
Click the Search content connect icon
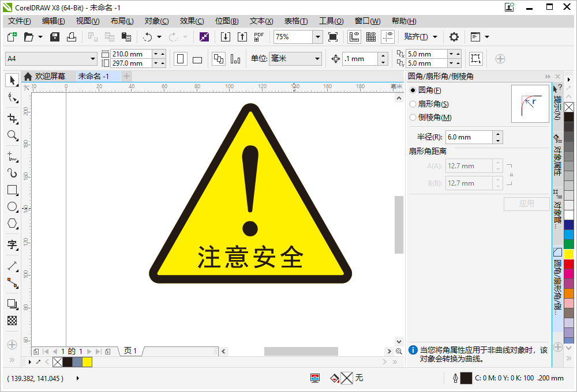tap(204, 37)
